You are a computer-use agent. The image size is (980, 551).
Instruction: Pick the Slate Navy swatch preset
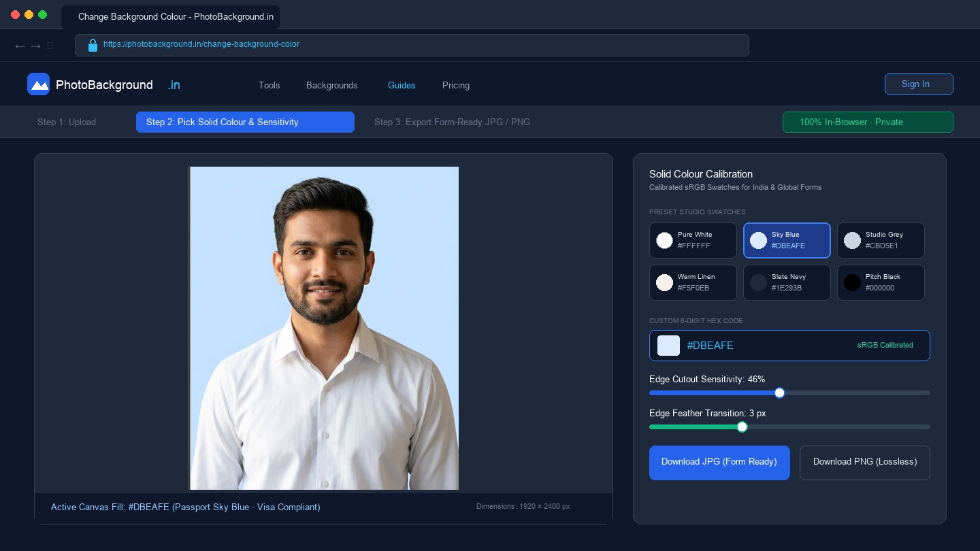point(787,282)
